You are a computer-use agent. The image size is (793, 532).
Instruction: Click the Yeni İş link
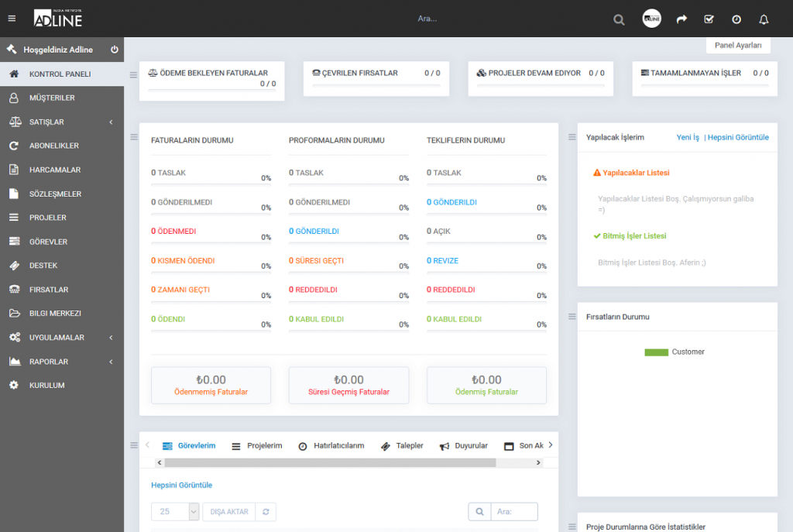[688, 137]
